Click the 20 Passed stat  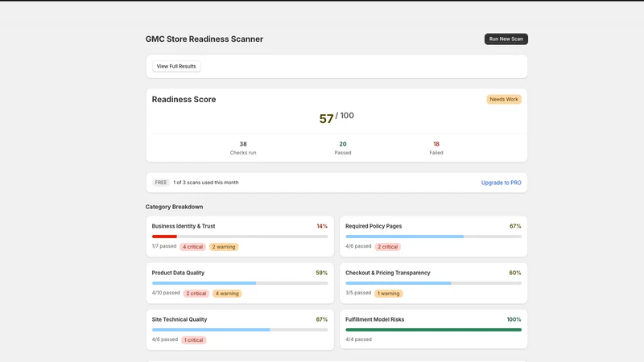(343, 148)
